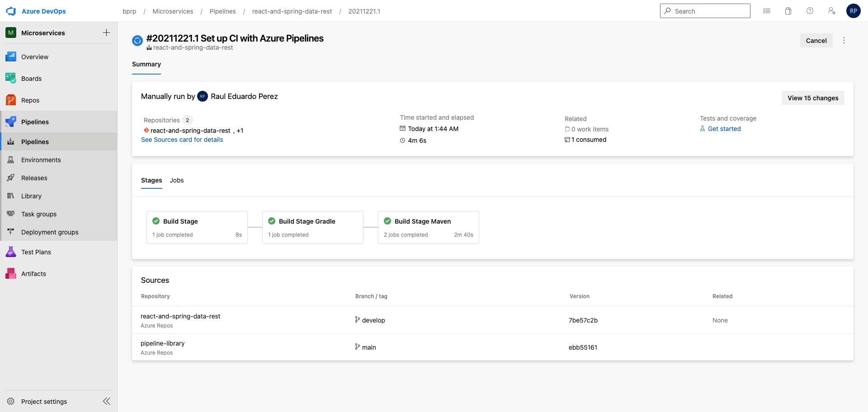Click 0 work items text

point(590,129)
